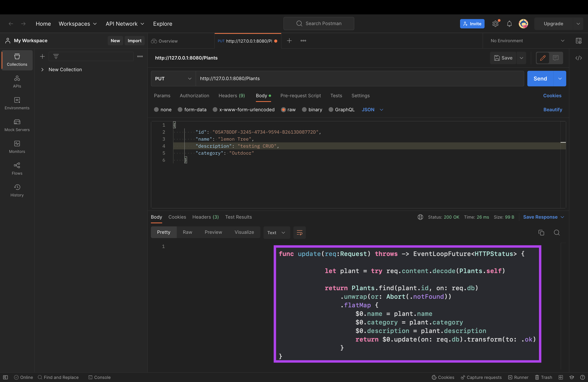Viewport: 588px width, 382px height.
Task: Open the Test Results tab
Action: [238, 217]
